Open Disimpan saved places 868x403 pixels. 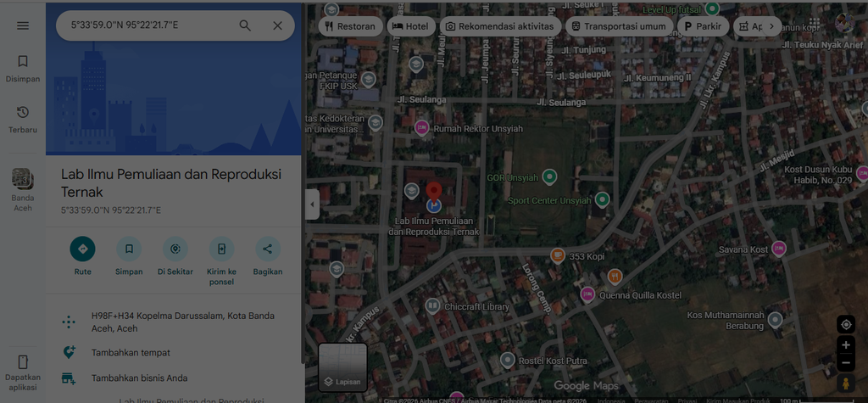click(x=23, y=69)
